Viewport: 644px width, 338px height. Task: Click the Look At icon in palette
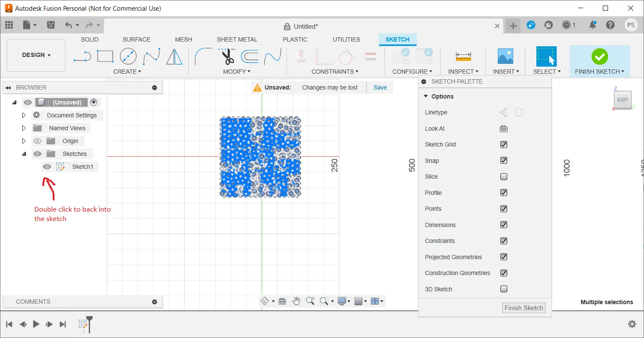coord(504,129)
